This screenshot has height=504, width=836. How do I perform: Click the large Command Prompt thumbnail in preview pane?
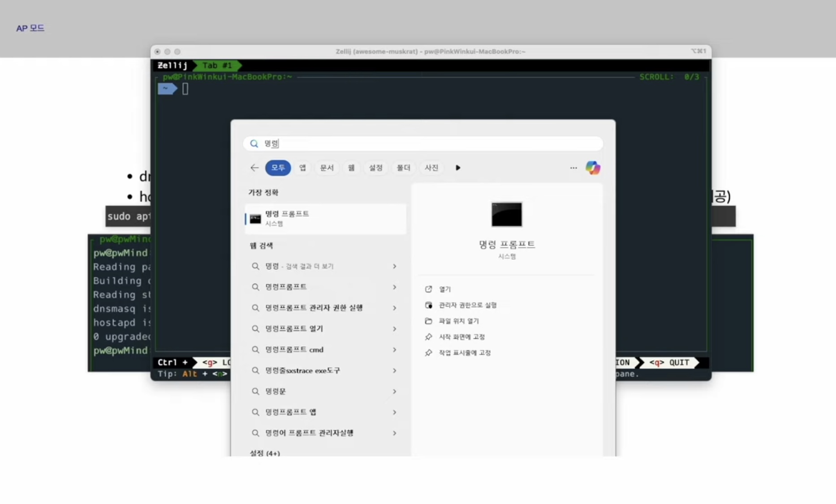(507, 214)
